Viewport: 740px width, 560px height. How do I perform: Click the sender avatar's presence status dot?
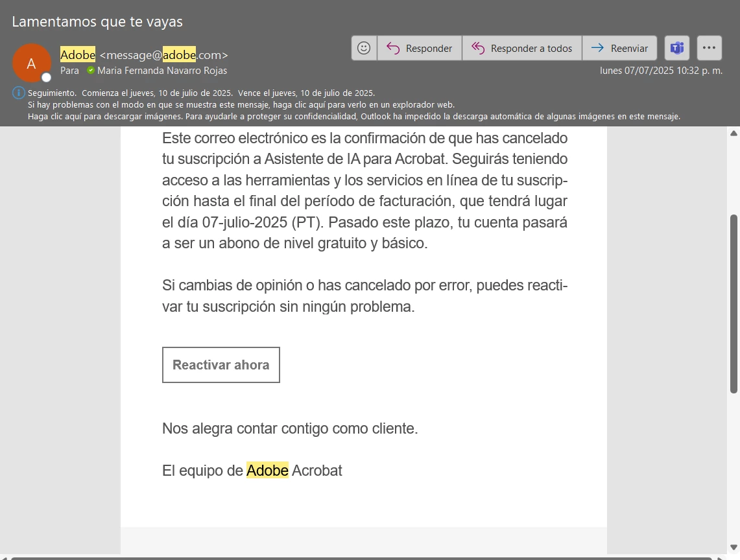[46, 77]
